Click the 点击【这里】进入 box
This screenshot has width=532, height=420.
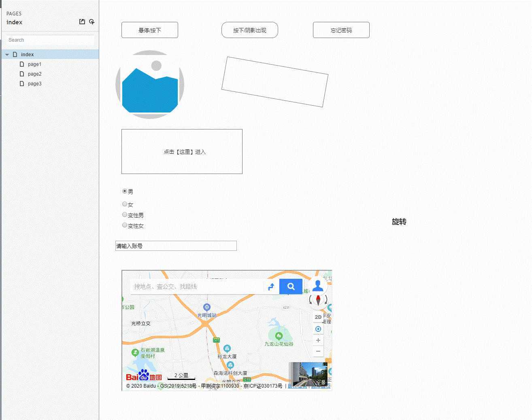[x=182, y=152]
